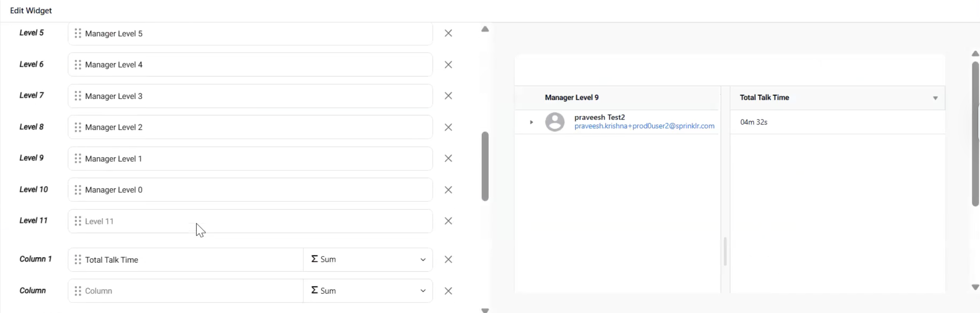Viewport: 980px width, 313px height.
Task: Remove the Manager Level 1 row
Action: [x=448, y=158]
